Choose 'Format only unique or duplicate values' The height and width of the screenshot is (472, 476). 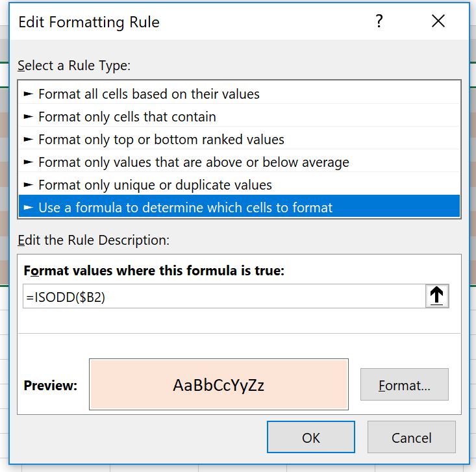[155, 185]
